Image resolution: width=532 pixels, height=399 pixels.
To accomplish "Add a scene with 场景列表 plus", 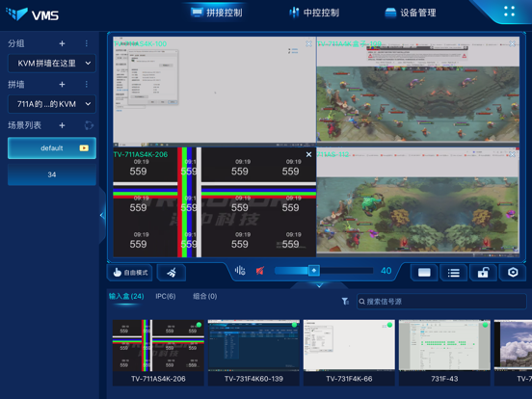I will click(62, 125).
